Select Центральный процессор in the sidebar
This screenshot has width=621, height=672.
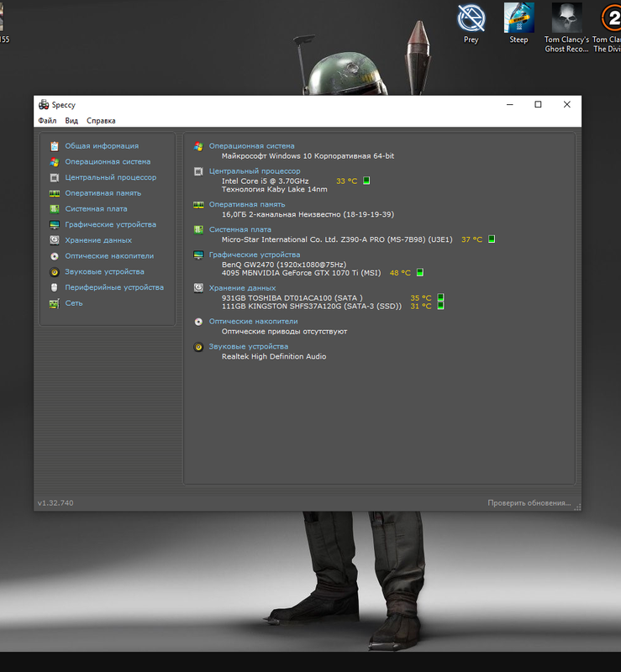click(x=111, y=177)
